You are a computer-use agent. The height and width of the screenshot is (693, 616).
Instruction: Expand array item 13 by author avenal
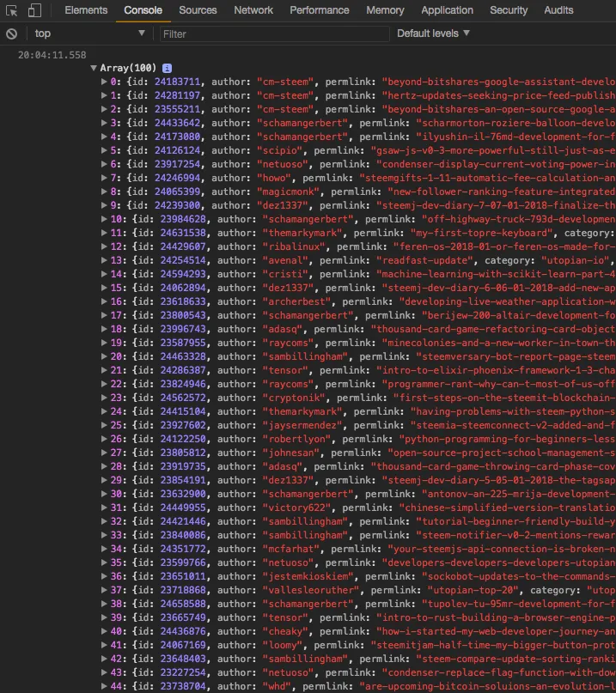[104, 260]
